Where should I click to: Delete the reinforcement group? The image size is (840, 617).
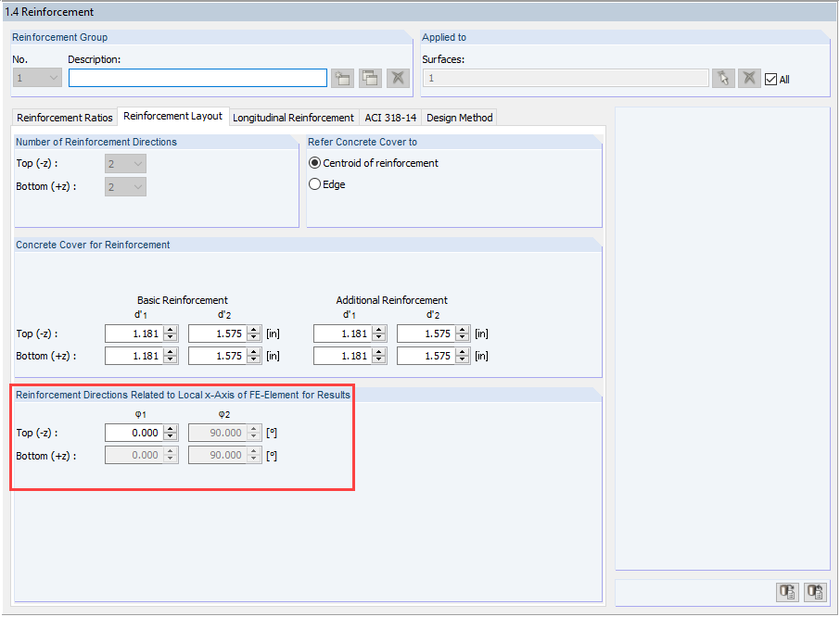point(398,78)
